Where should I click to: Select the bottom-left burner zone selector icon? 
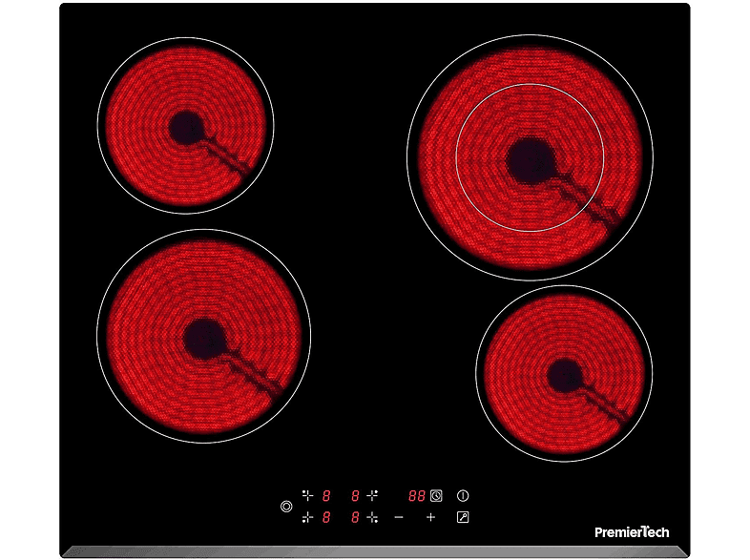click(x=306, y=517)
